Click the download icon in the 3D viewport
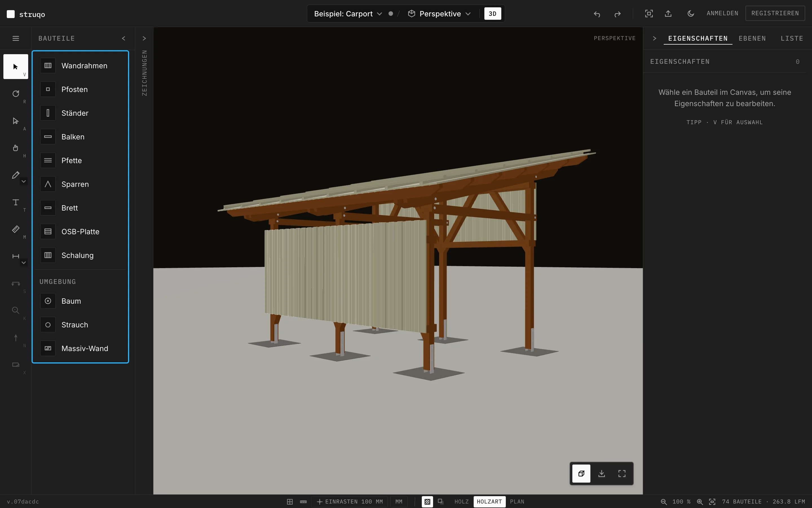 (x=602, y=473)
